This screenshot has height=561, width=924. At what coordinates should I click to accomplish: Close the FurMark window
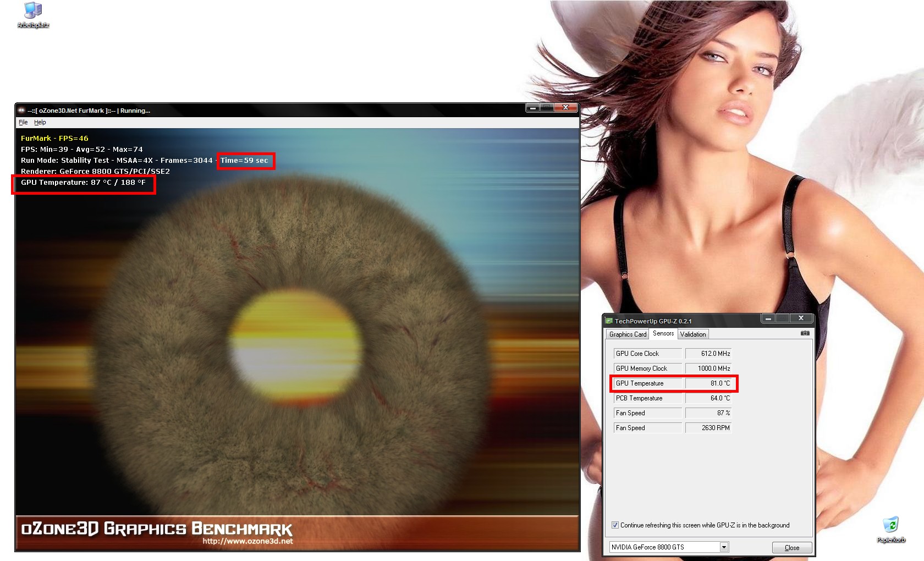coord(565,108)
